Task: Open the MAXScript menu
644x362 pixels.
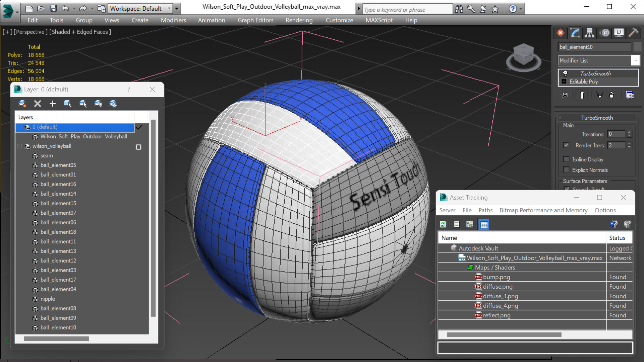Action: pyautogui.click(x=379, y=20)
